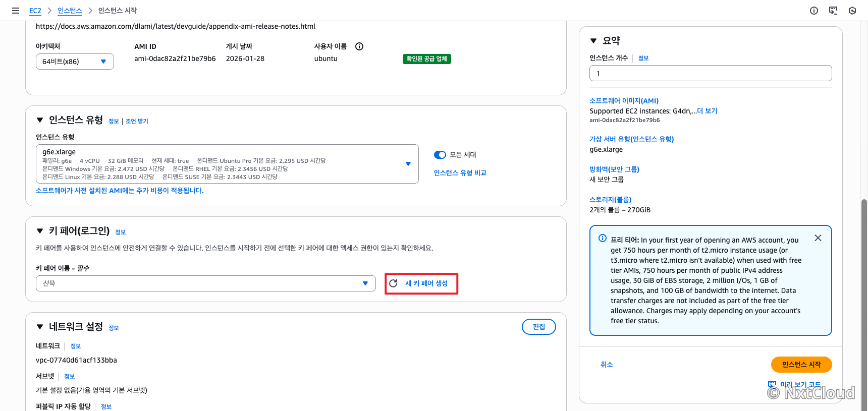The image size is (868, 411).
Task: Click the publish date 2026-01-28
Action: pos(245,58)
